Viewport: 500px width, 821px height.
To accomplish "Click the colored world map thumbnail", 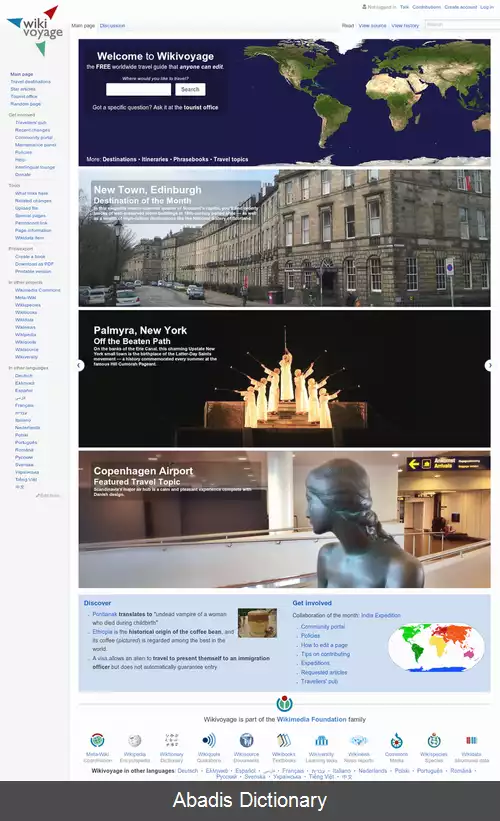I will tap(436, 647).
